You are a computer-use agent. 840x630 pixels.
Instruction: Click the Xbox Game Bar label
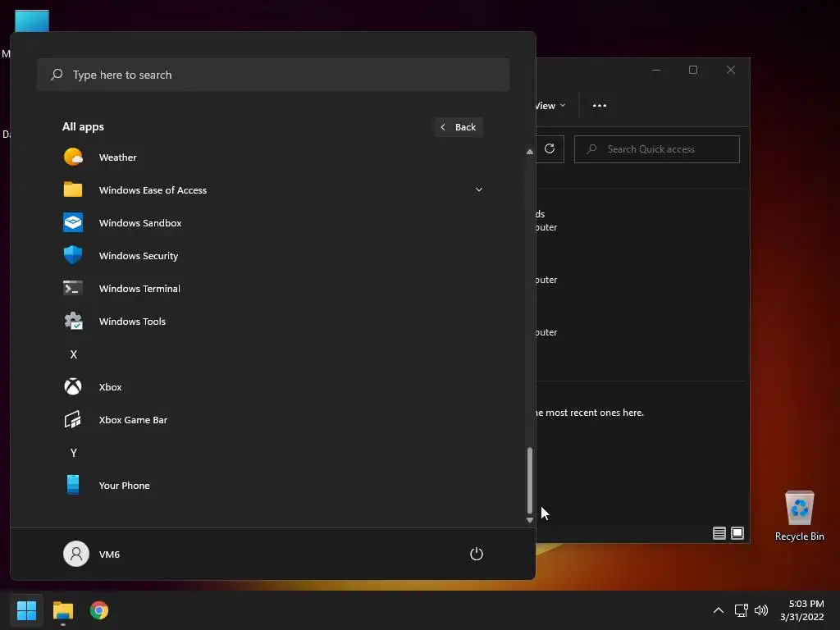click(x=133, y=420)
